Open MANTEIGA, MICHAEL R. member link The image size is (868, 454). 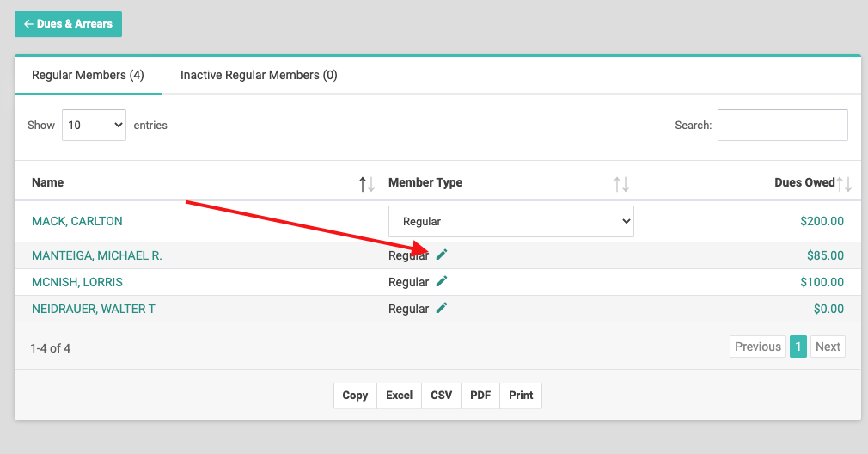click(97, 255)
